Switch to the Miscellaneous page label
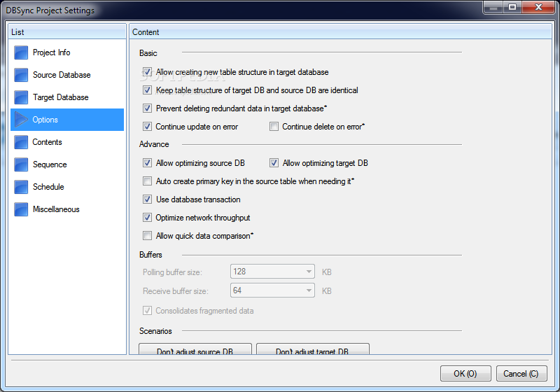 56,209
